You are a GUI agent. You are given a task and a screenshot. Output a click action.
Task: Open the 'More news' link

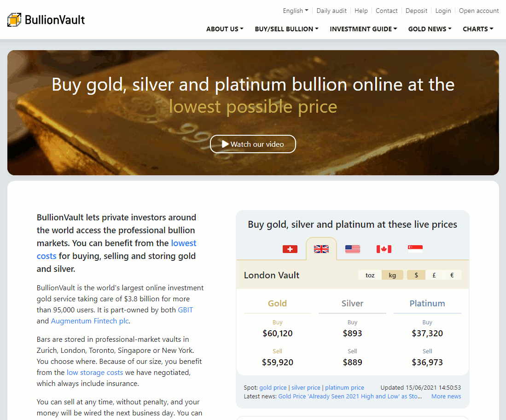tap(446, 396)
